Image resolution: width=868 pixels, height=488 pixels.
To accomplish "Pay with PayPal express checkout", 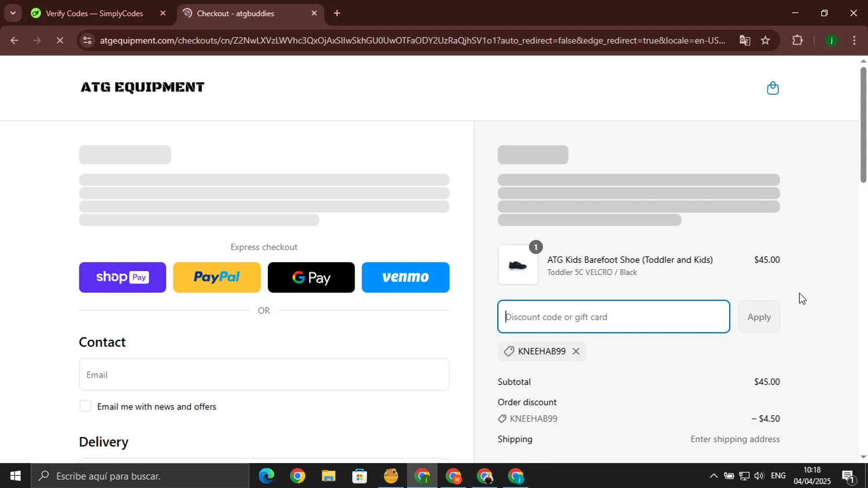I will [216, 277].
